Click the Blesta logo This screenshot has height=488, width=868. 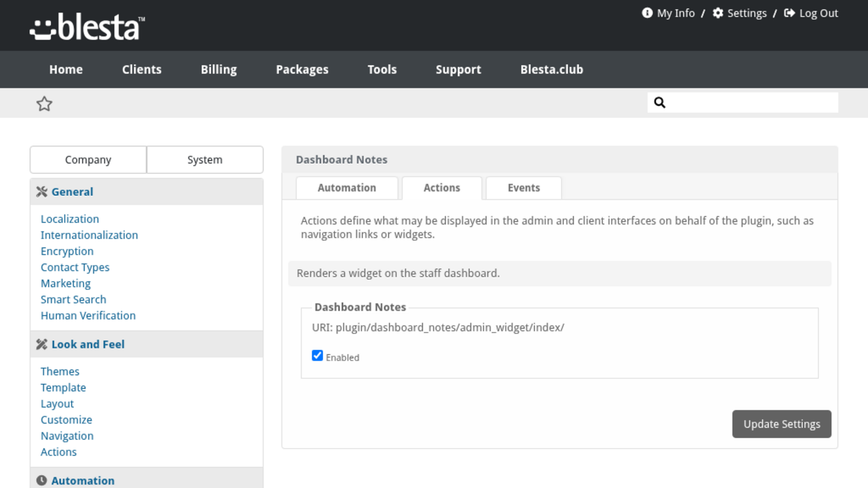[x=87, y=27]
